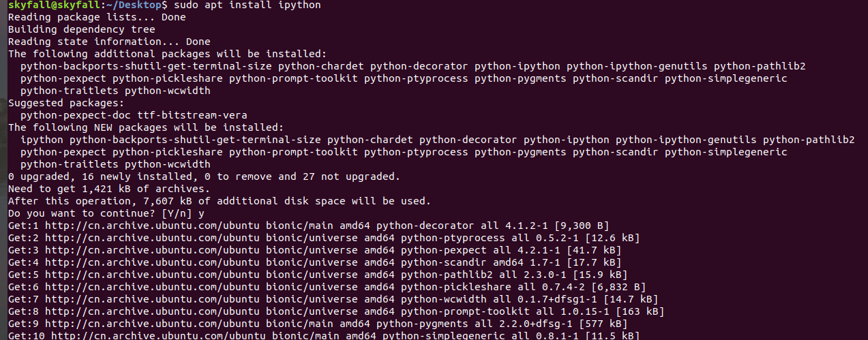Viewport: 868px width, 340px height.
Task: Click the 'Get:8' label
Action: (x=23, y=311)
